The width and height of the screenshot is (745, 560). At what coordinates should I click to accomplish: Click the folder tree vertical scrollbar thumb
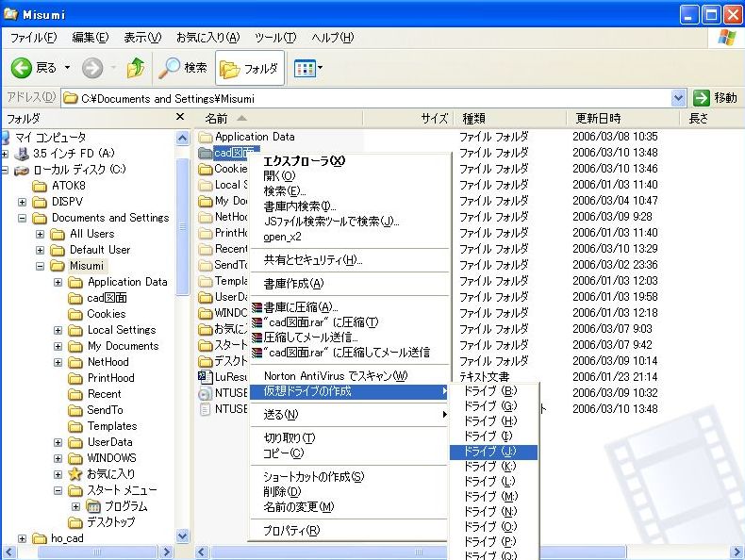point(182,226)
